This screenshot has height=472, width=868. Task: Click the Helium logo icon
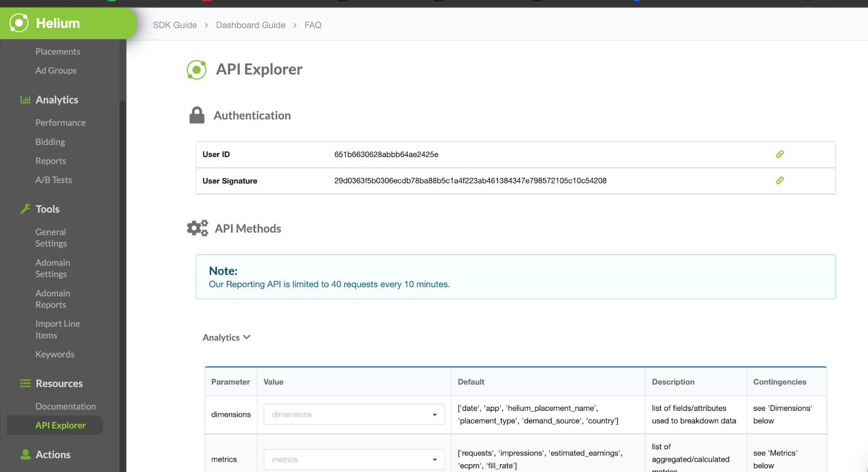click(19, 23)
